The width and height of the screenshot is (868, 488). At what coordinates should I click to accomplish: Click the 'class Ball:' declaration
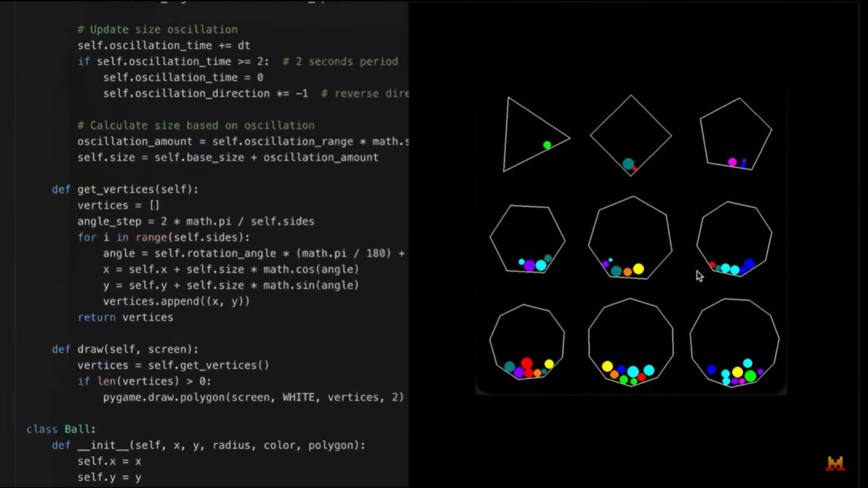pyautogui.click(x=61, y=430)
